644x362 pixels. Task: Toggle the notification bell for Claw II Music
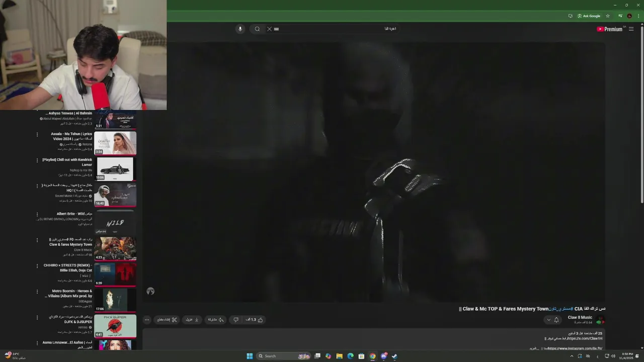(x=556, y=320)
